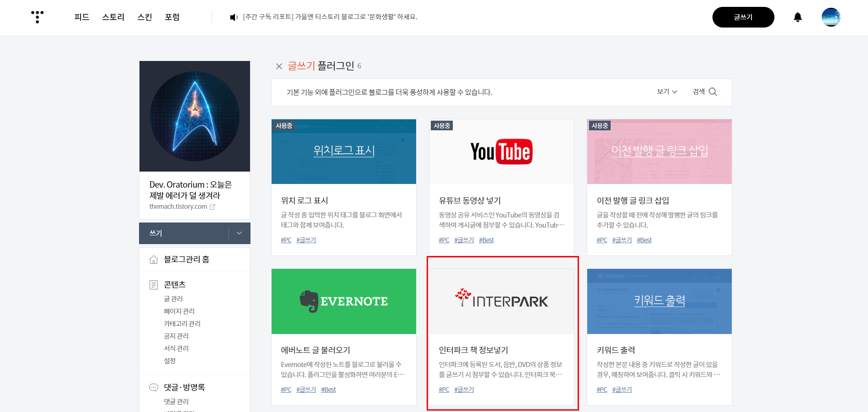
Task: Click the sidebar 쓰기 button
Action: pyautogui.click(x=184, y=233)
